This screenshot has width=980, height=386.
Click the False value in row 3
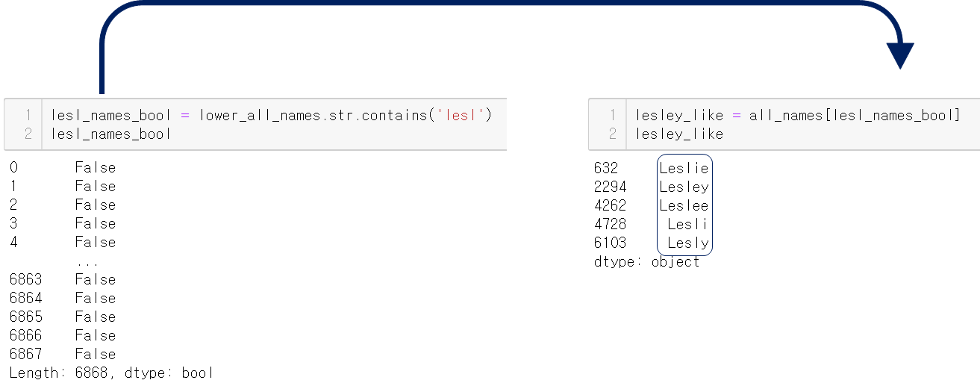pyautogui.click(x=96, y=223)
